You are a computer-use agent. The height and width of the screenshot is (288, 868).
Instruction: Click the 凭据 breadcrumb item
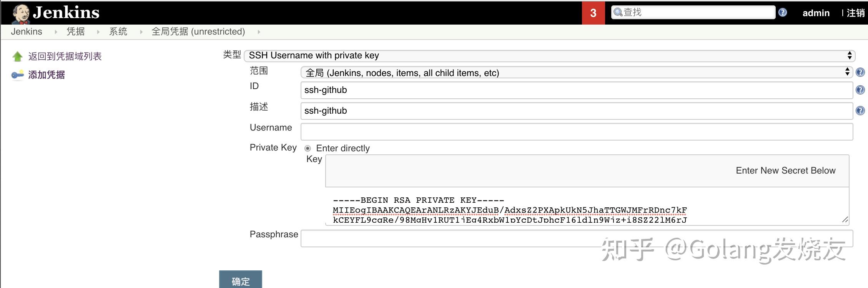pos(76,31)
